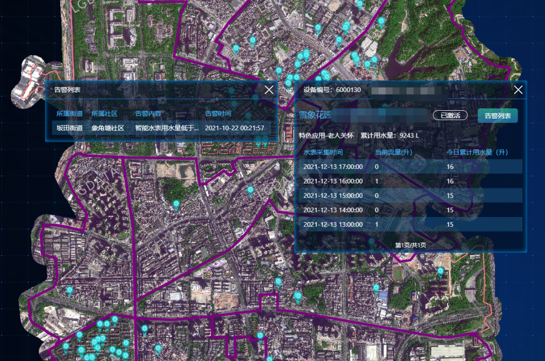This screenshot has height=361, width=545.
Task: Click the truncated 智能水表用水量低于... alarm content
Action: (167, 128)
